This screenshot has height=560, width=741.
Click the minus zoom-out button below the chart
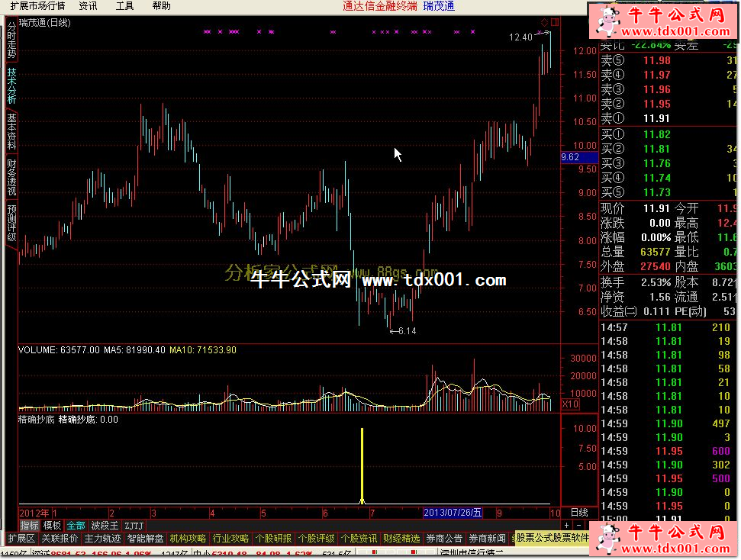tap(578, 526)
